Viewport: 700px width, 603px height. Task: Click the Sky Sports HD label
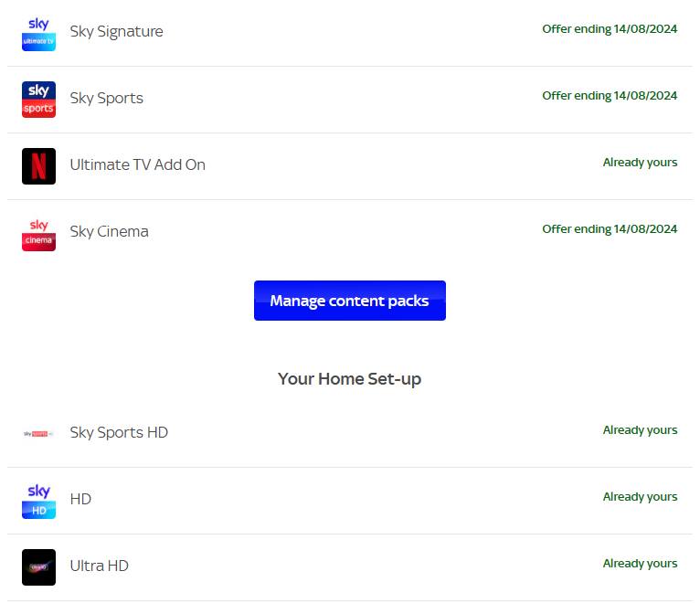[x=119, y=433]
